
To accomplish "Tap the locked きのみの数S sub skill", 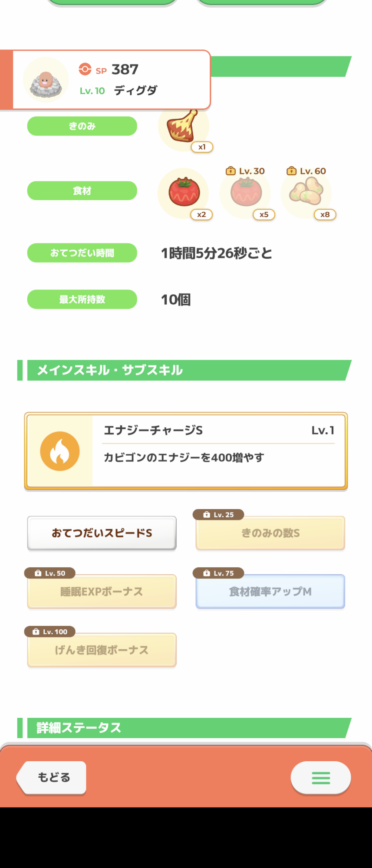I will click(270, 533).
